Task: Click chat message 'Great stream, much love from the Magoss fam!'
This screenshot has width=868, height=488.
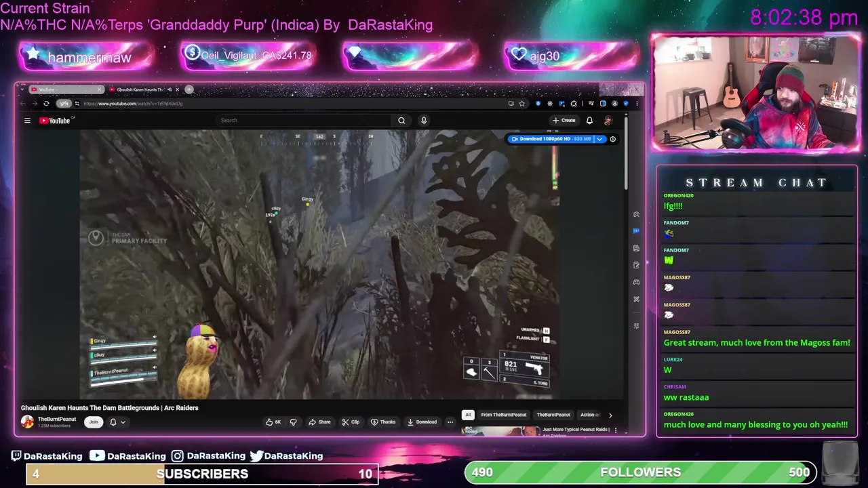Action: 757,343
